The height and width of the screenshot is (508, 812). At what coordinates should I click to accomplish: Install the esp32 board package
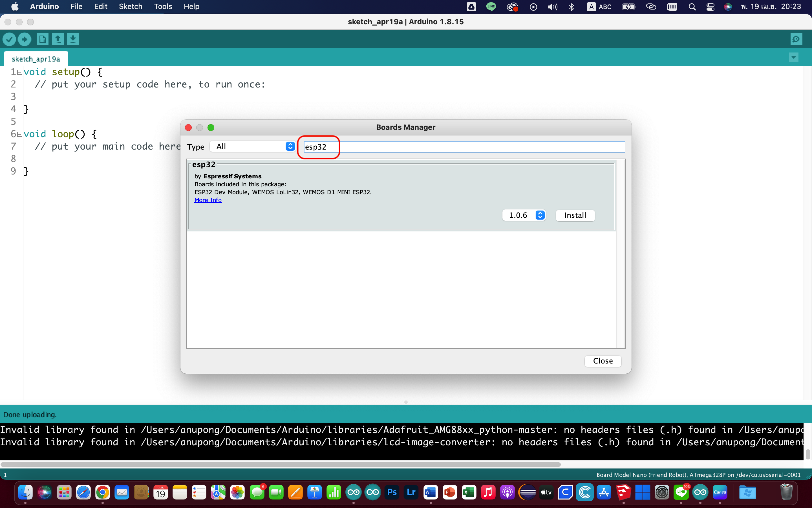(x=575, y=215)
